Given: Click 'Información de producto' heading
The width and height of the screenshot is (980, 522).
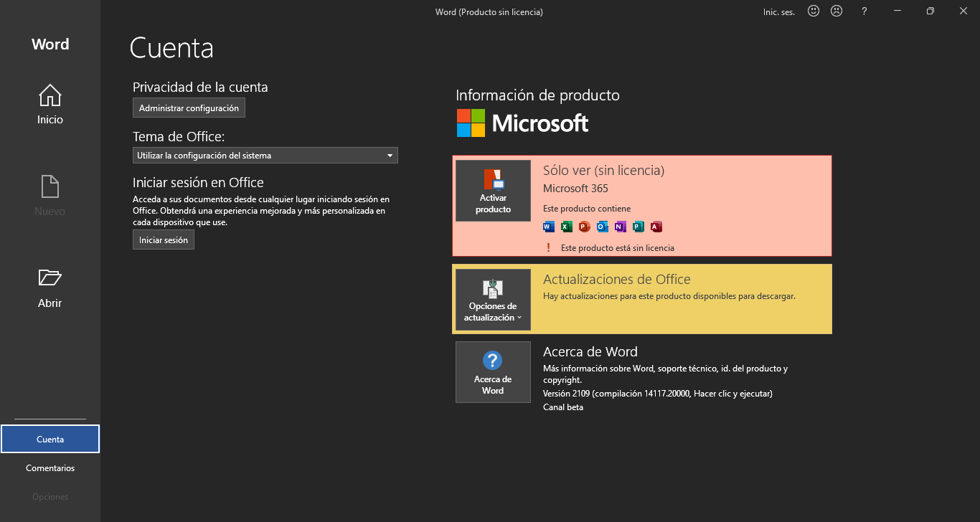Looking at the screenshot, I should click(537, 95).
